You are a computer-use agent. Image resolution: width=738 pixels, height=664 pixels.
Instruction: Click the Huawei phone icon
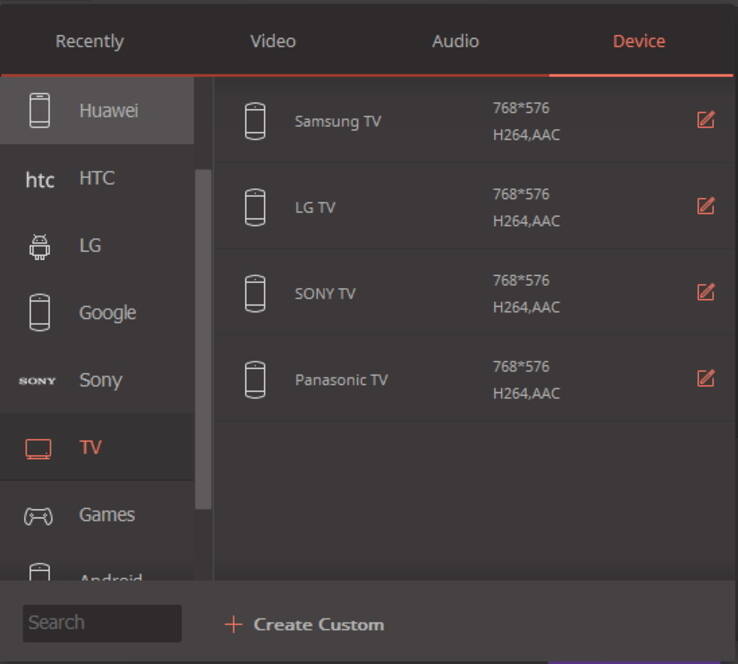(x=40, y=111)
